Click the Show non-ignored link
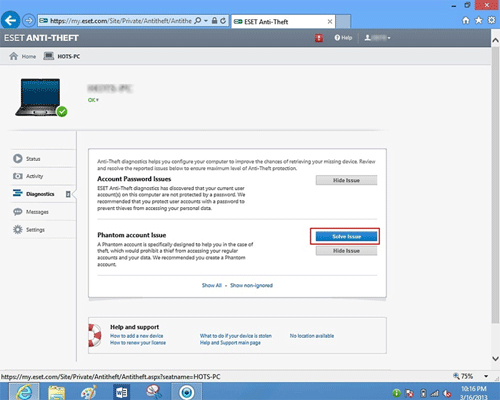Image resolution: width=500 pixels, height=400 pixels. pos(251,285)
